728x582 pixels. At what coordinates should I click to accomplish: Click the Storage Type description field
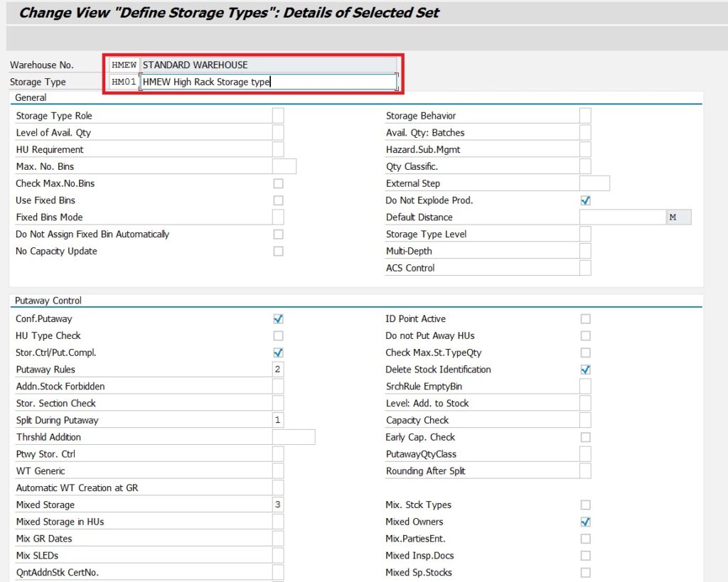tap(268, 82)
